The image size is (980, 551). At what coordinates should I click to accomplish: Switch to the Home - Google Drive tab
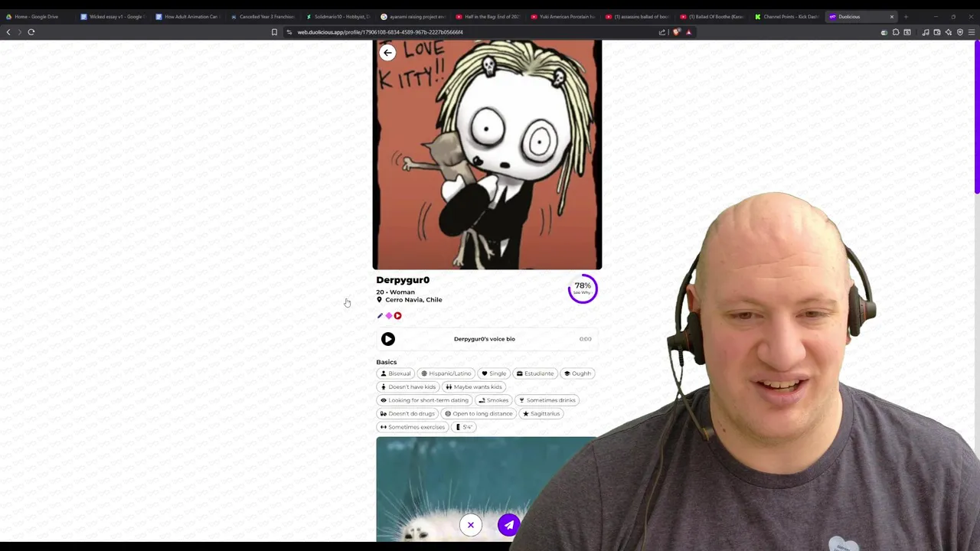[37, 17]
